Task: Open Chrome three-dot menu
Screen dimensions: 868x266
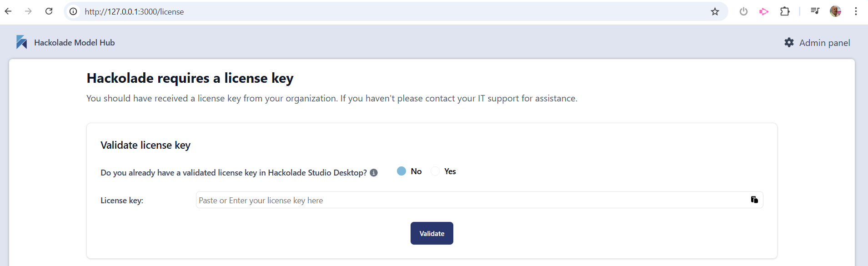Action: click(x=856, y=11)
